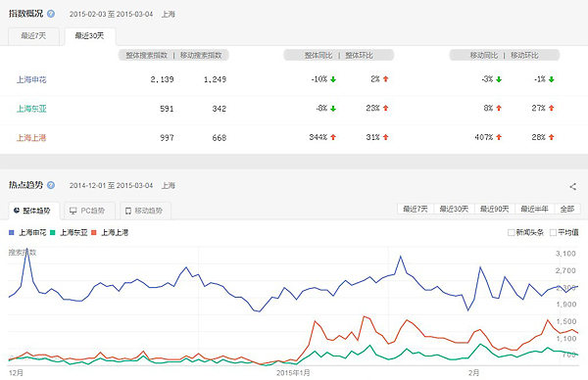Image resolution: width=588 pixels, height=380 pixels.
Task: Select the PC趋势 tab
Action: [x=89, y=211]
